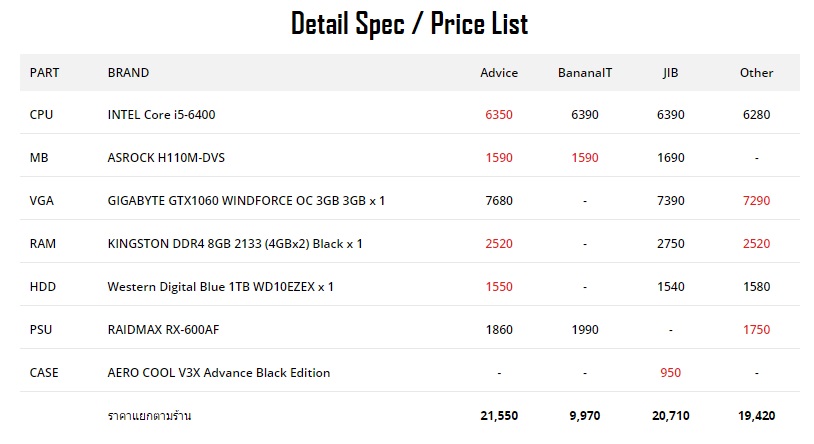Click the Advice CPU price 6350

tap(499, 115)
